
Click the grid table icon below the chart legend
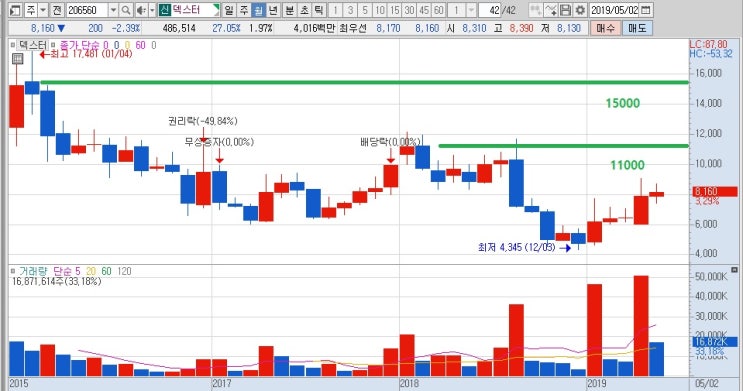click(x=18, y=59)
